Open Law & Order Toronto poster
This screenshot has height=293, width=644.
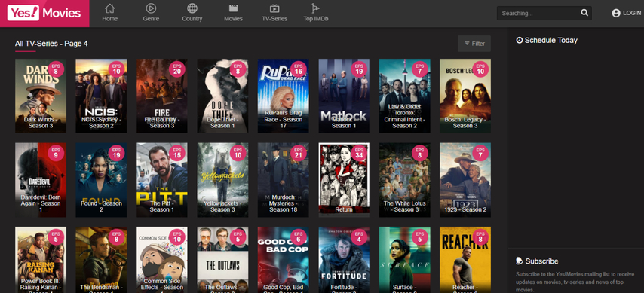(404, 96)
